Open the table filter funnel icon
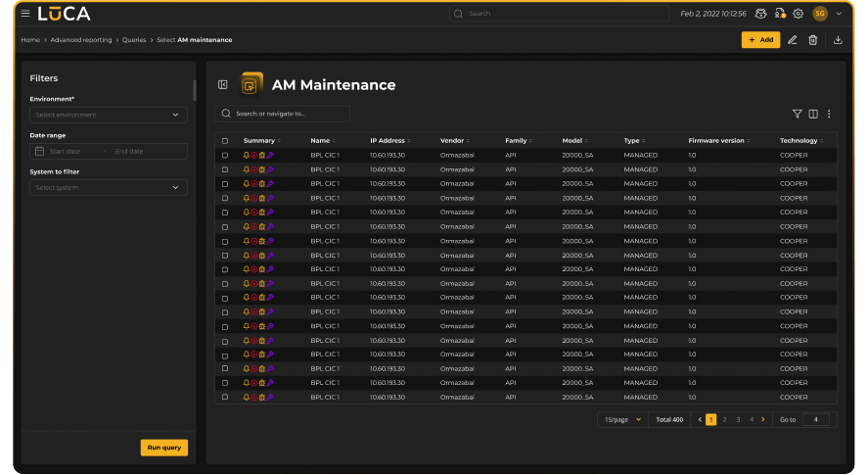Screen dimensions: 868x475 (x=797, y=114)
